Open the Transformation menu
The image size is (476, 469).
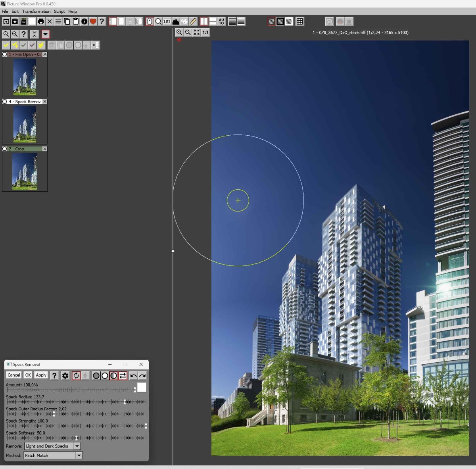pyautogui.click(x=36, y=12)
